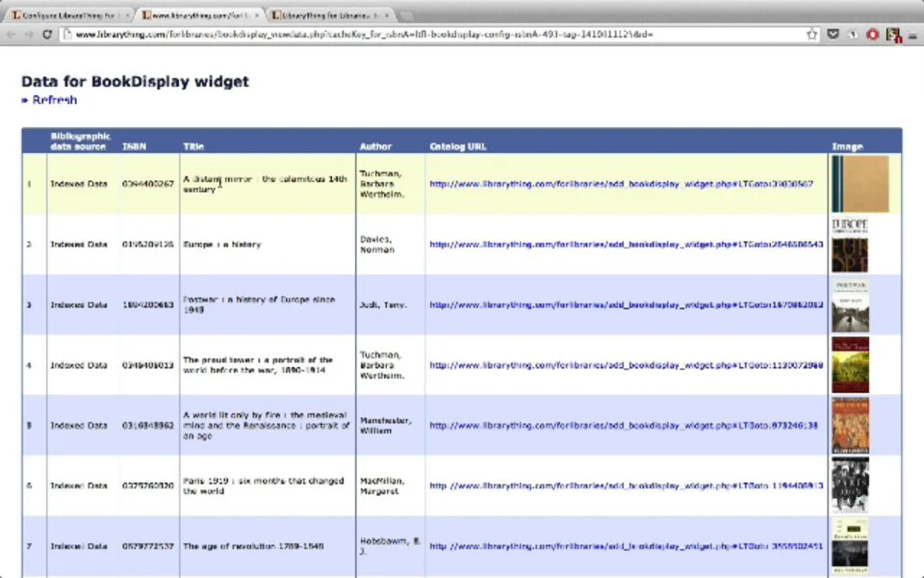Open catalog URL for The age of revolution
The height and width of the screenshot is (578, 924).
tap(626, 546)
